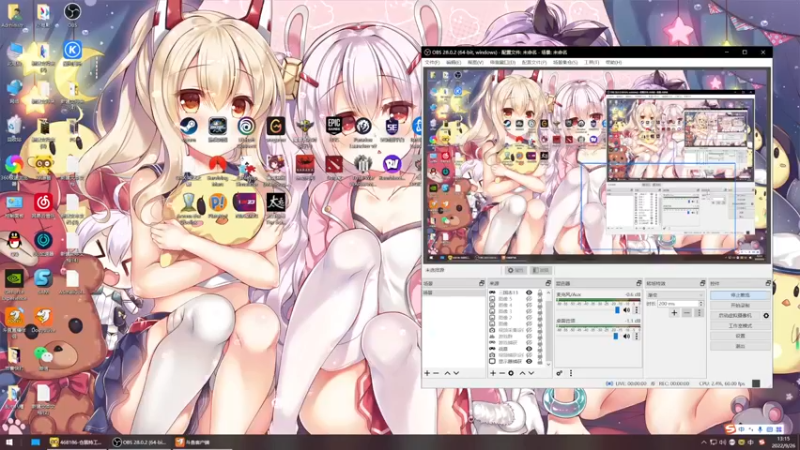
Task: Pop out the Scene Transitions dock
Action: coord(702,283)
